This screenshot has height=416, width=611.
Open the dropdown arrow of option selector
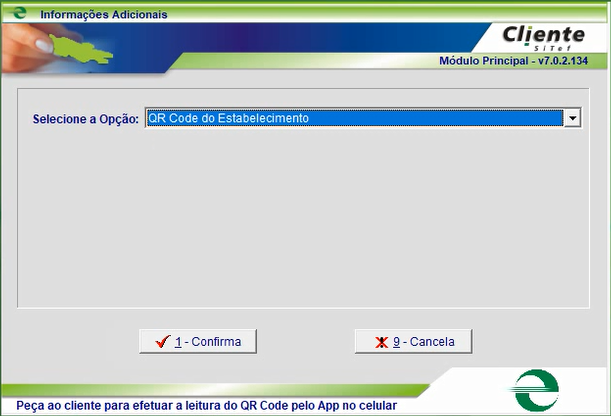click(x=572, y=118)
